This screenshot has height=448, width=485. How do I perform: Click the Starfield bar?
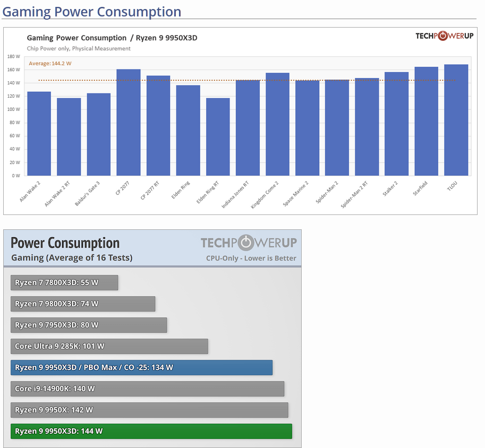pos(426,121)
